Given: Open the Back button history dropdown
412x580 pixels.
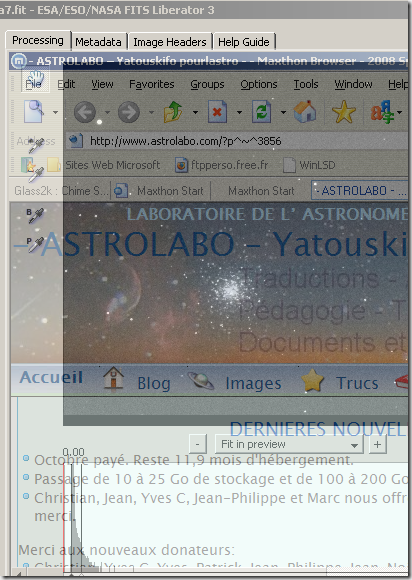Looking at the screenshot, I should pyautogui.click(x=107, y=112).
